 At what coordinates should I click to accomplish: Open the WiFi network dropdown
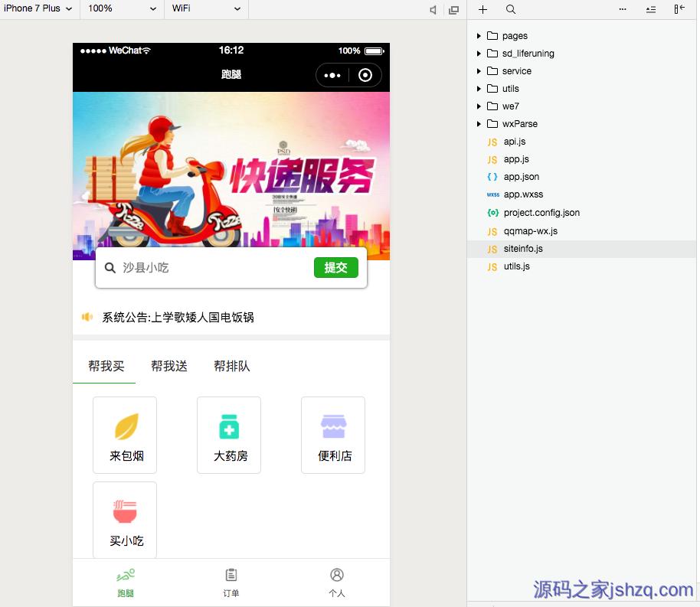[x=205, y=8]
